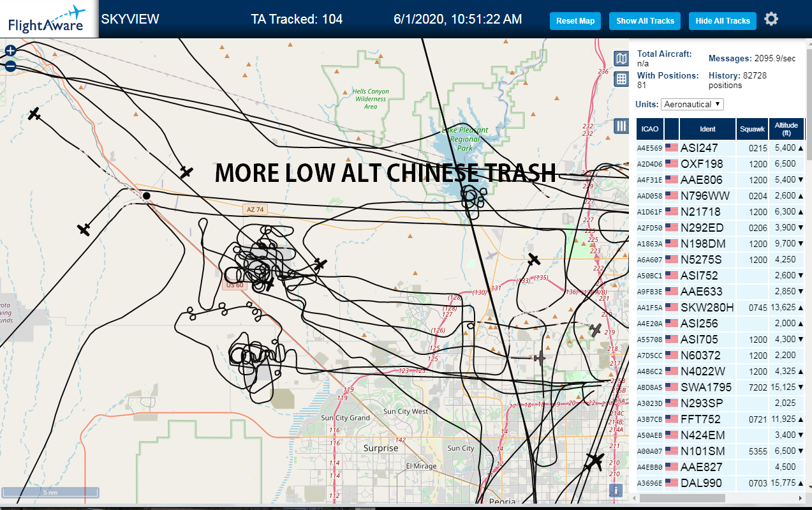Zoom in on the map

coord(10,50)
